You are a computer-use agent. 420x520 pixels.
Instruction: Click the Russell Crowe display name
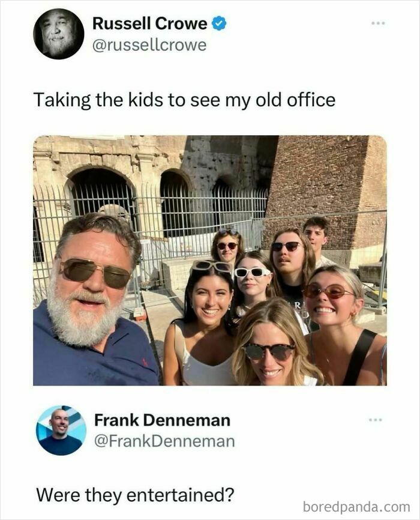click(x=149, y=24)
